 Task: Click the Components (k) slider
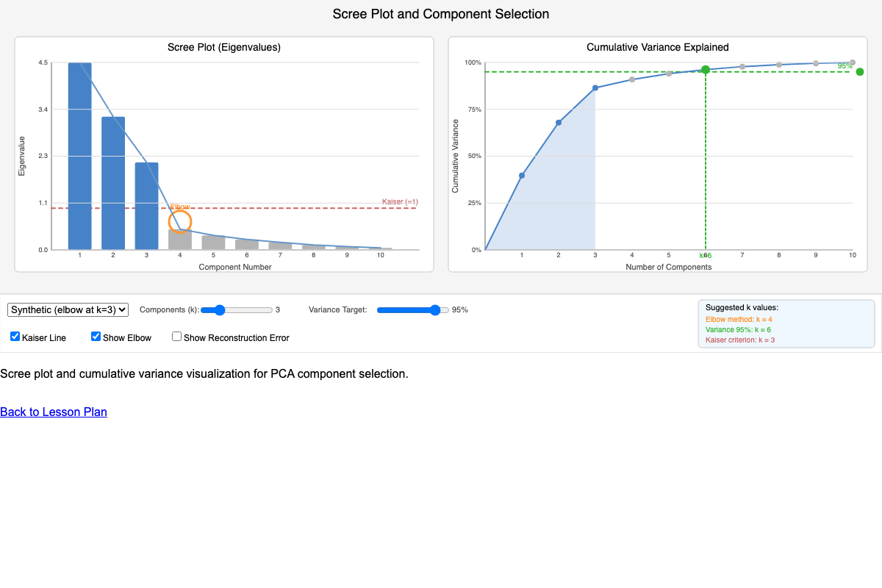[x=236, y=310]
